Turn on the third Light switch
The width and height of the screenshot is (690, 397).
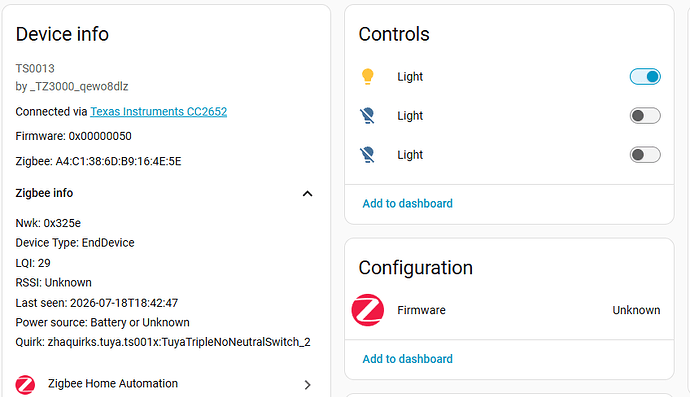click(x=645, y=155)
